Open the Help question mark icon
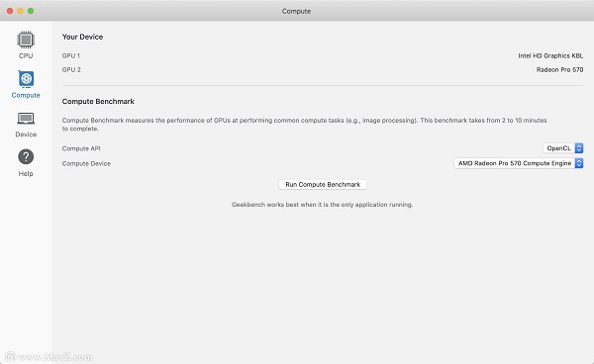 [26, 156]
